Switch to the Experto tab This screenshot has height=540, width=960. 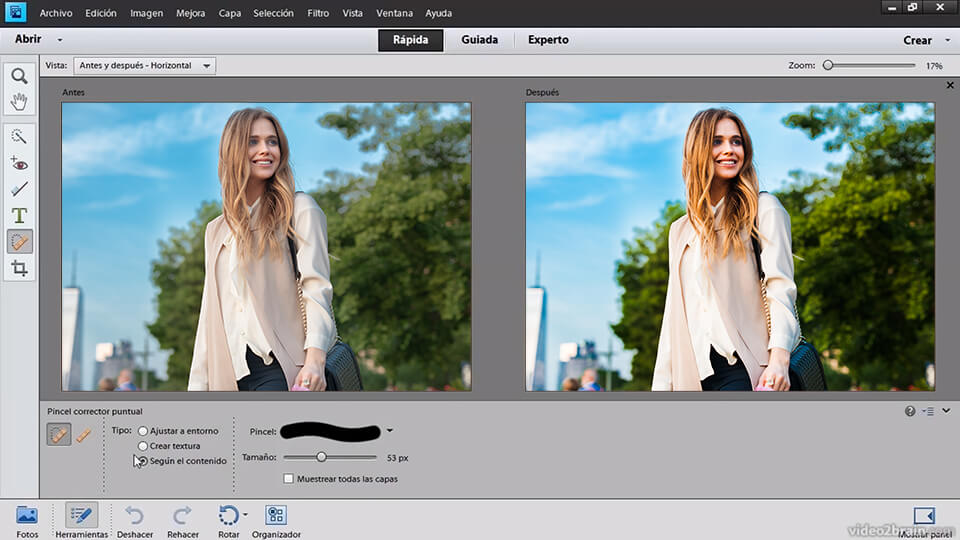tap(548, 40)
